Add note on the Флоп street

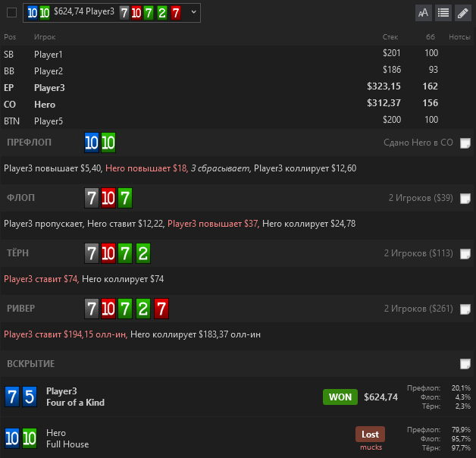point(465,199)
